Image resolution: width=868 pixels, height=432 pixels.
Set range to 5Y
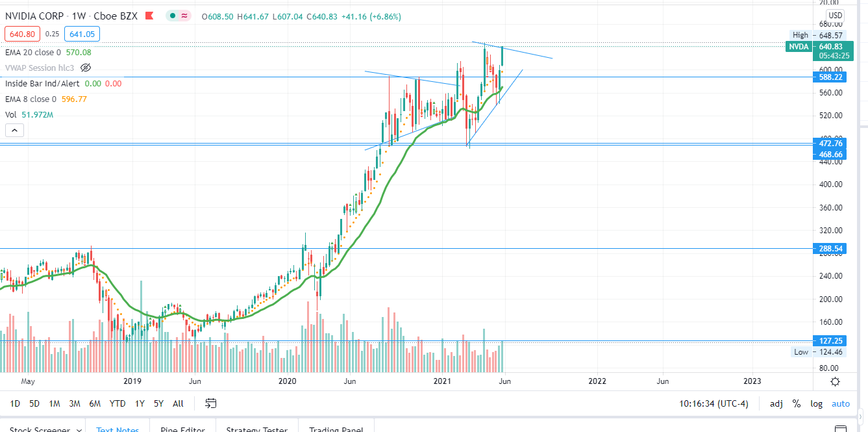tap(158, 403)
